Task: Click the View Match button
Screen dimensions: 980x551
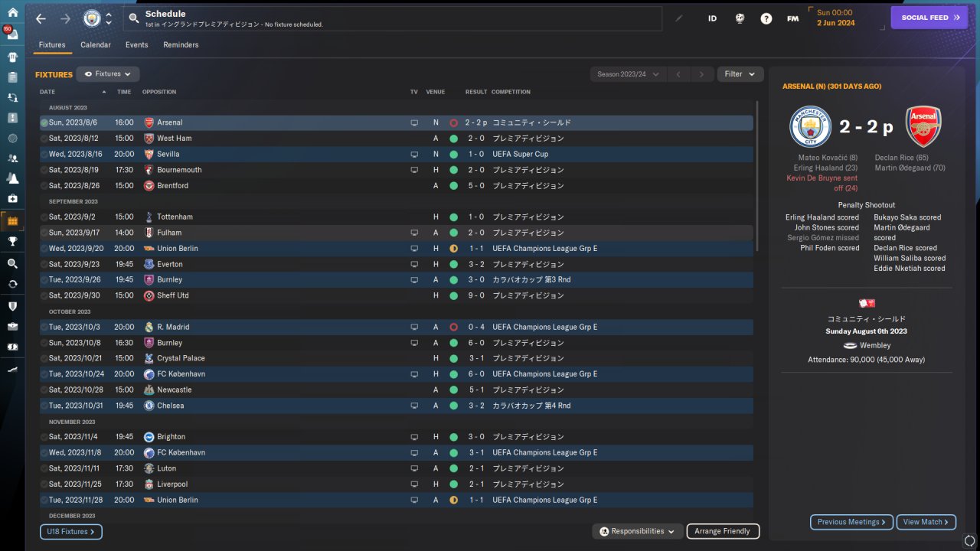Action: pos(926,522)
